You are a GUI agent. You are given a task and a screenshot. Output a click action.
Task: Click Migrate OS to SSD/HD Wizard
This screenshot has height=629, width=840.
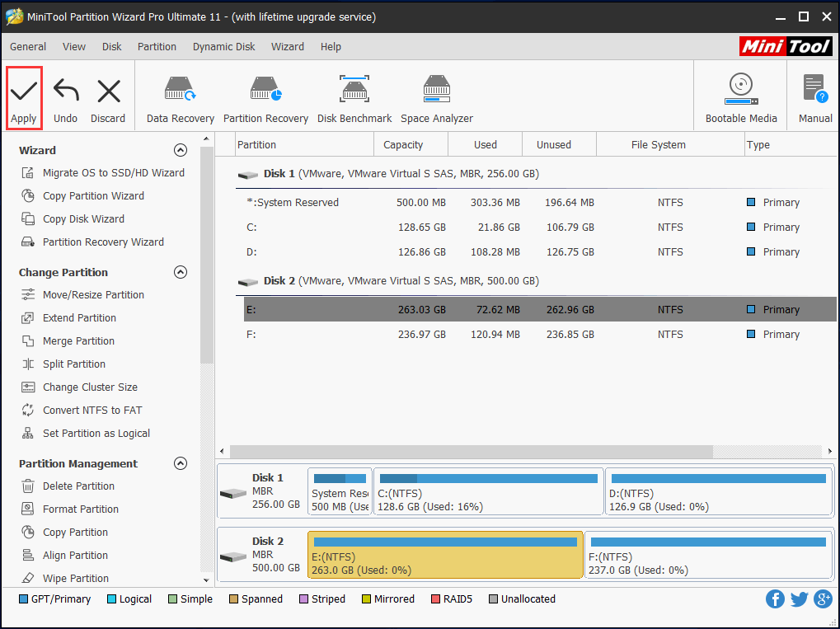click(113, 173)
